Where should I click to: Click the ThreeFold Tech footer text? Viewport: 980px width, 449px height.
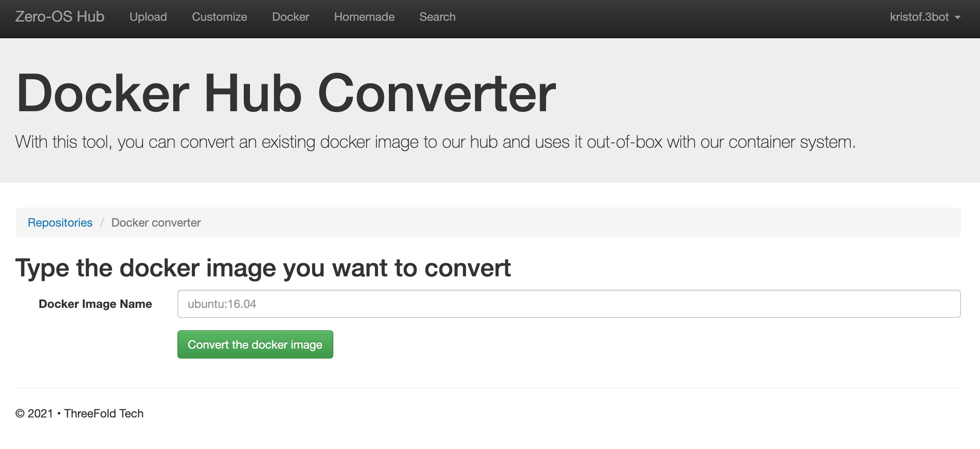click(x=104, y=413)
